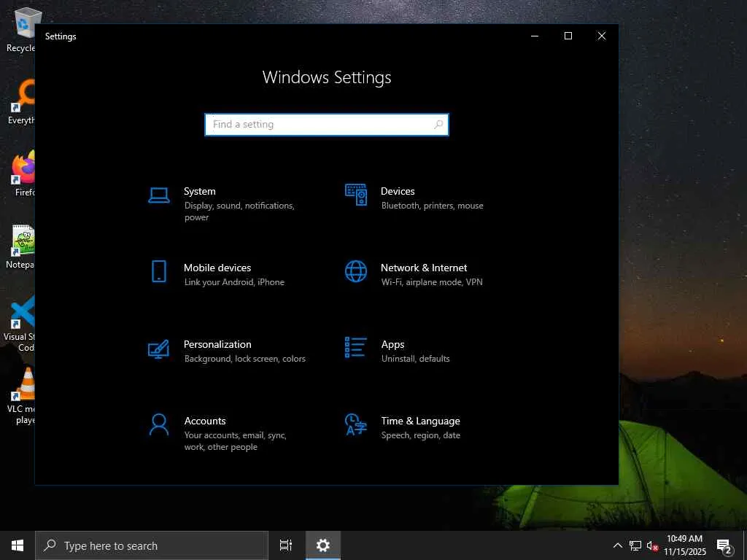
Task: Open the muted volume tray icon
Action: (x=652, y=546)
